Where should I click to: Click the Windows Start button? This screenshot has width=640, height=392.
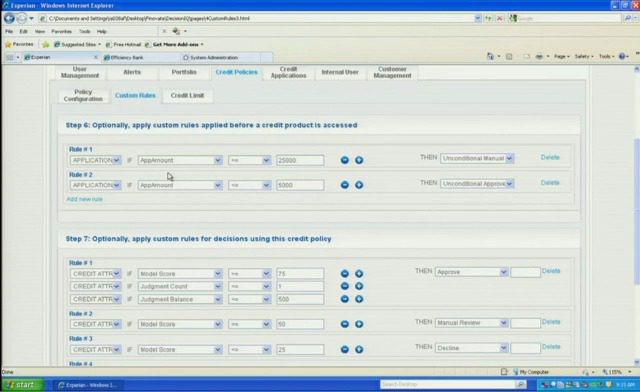22,385
